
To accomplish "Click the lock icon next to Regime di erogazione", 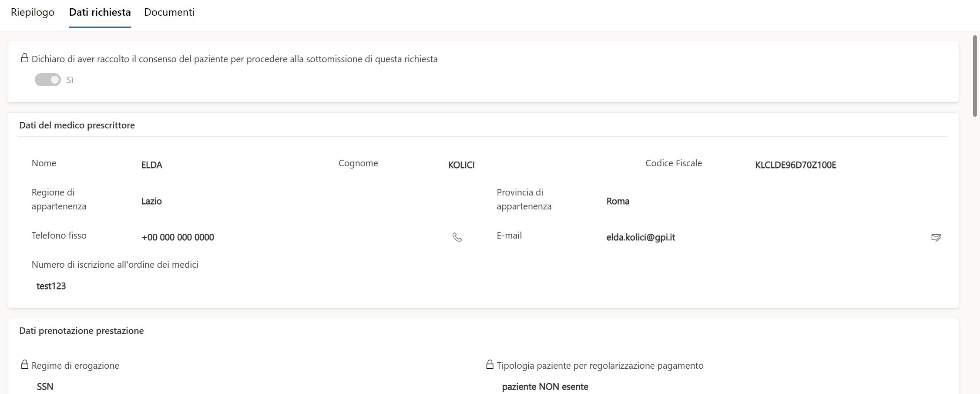I will click(25, 364).
